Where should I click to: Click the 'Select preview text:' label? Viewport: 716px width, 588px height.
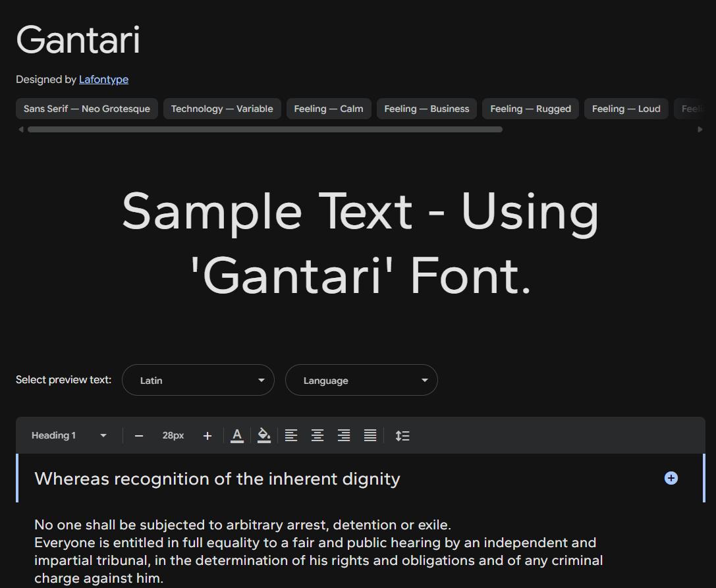(63, 380)
